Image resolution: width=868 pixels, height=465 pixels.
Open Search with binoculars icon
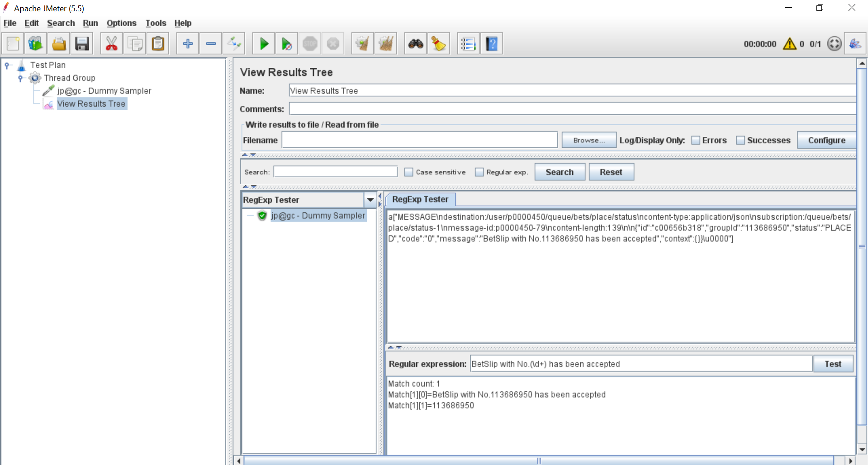click(416, 44)
